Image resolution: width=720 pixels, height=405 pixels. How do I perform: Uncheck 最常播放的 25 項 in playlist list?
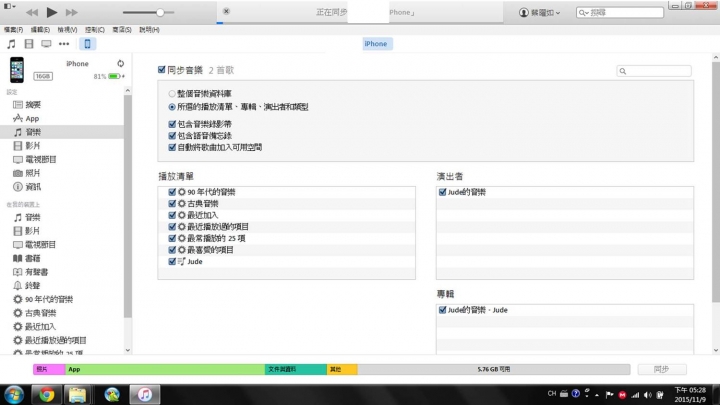click(172, 238)
